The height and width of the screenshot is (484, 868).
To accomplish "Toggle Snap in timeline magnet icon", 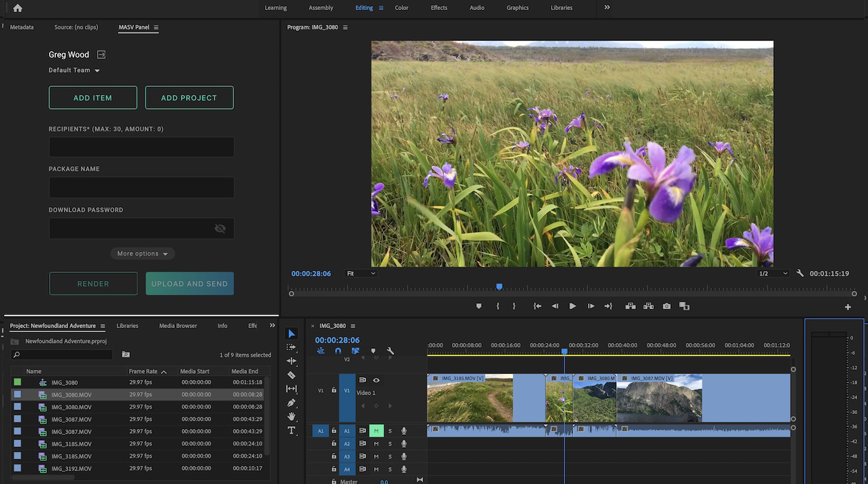I will coord(338,351).
